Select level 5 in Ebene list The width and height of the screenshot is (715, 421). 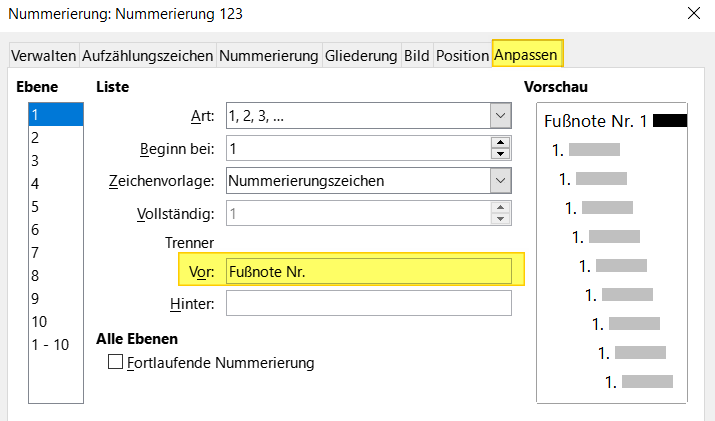pyautogui.click(x=56, y=207)
